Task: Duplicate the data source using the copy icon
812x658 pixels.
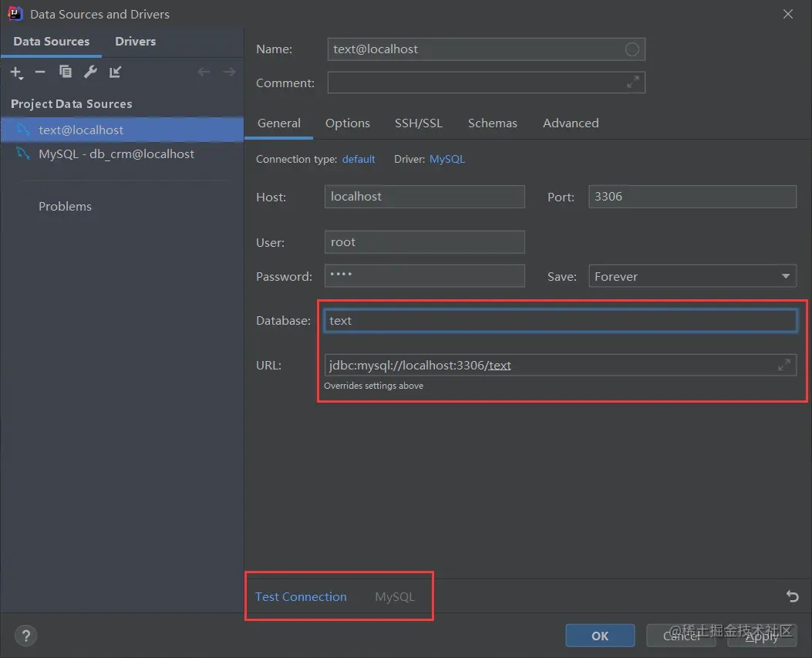Action: [x=66, y=73]
